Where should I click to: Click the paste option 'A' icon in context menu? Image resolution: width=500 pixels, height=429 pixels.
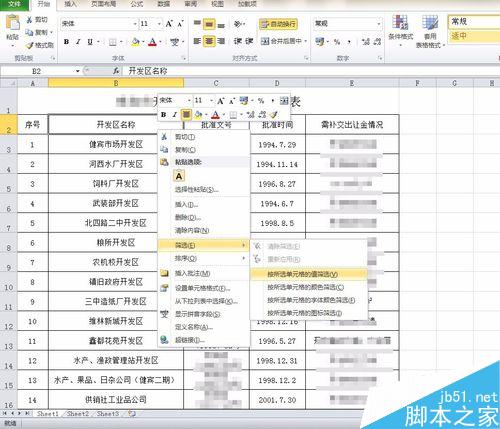179,176
